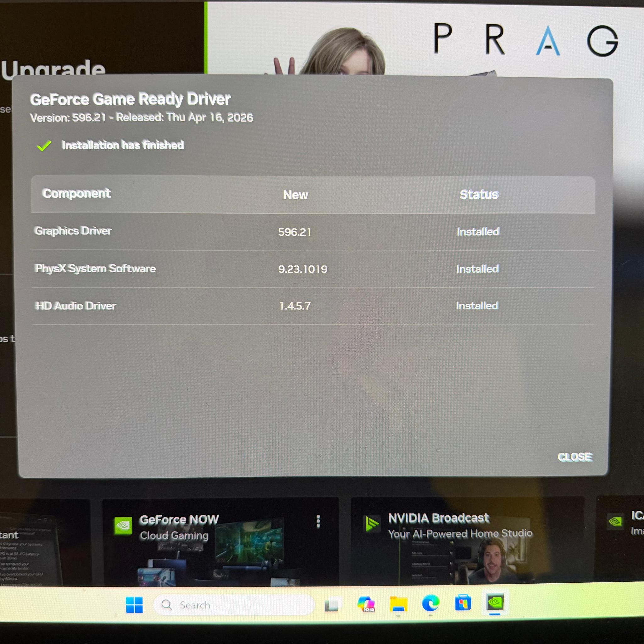The width and height of the screenshot is (644, 644).
Task: Close the driver installation dialog
Action: (575, 457)
